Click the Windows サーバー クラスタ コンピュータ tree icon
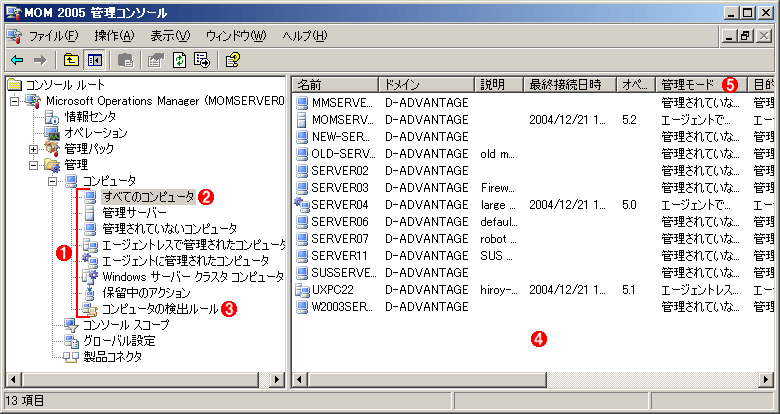The width and height of the screenshot is (780, 414). (x=90, y=276)
